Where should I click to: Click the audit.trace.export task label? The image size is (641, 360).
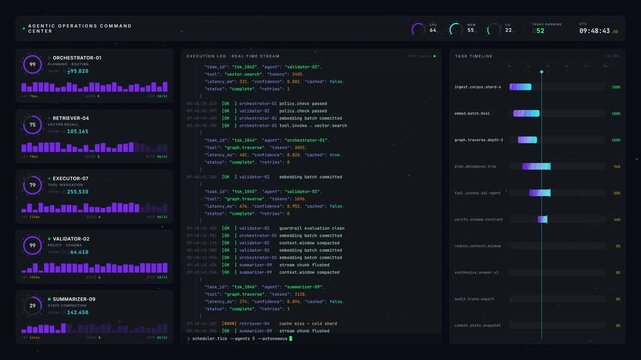click(x=474, y=299)
